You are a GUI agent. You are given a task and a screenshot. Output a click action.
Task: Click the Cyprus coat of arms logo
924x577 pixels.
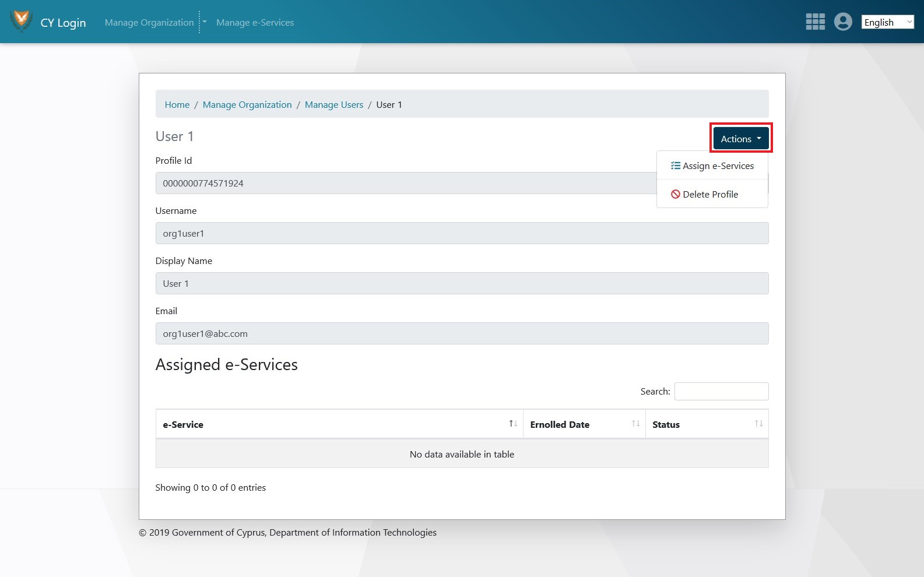[x=22, y=22]
